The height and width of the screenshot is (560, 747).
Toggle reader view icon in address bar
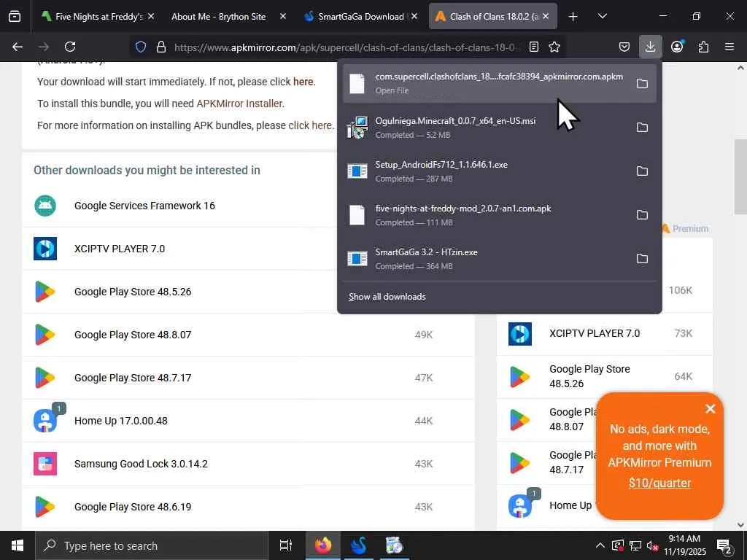click(534, 47)
